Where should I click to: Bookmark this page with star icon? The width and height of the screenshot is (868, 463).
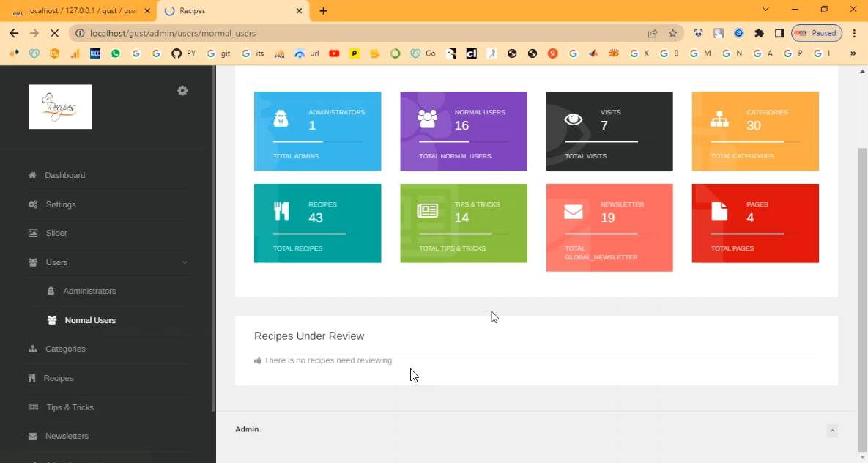tap(673, 33)
